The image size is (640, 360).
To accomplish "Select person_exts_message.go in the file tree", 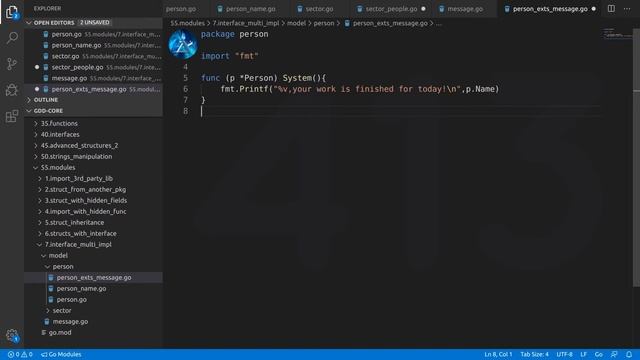I will click(93, 278).
